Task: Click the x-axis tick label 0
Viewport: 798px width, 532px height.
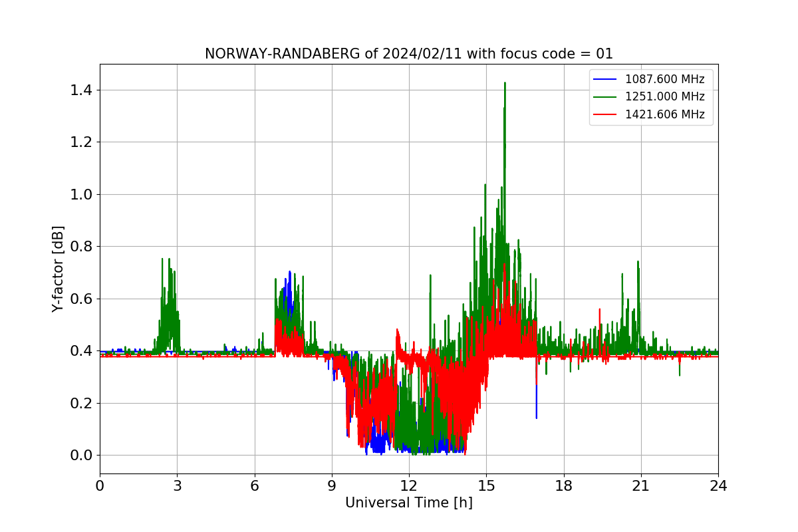Action: tap(100, 485)
